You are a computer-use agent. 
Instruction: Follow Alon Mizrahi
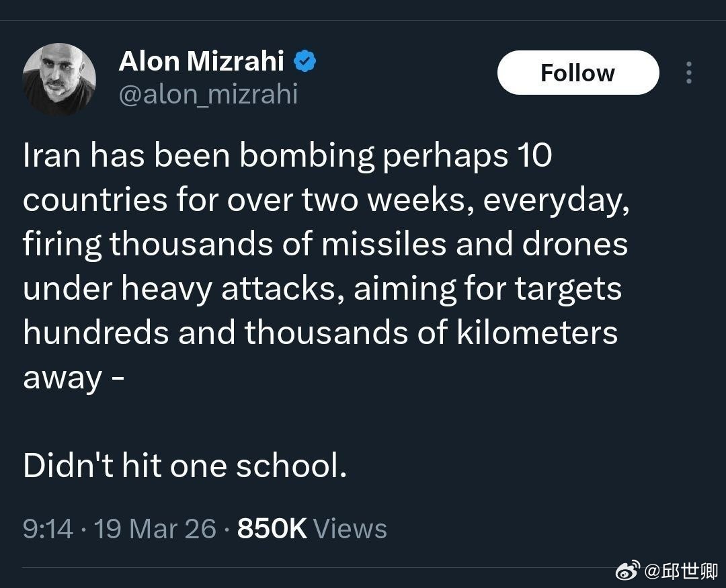(x=577, y=73)
